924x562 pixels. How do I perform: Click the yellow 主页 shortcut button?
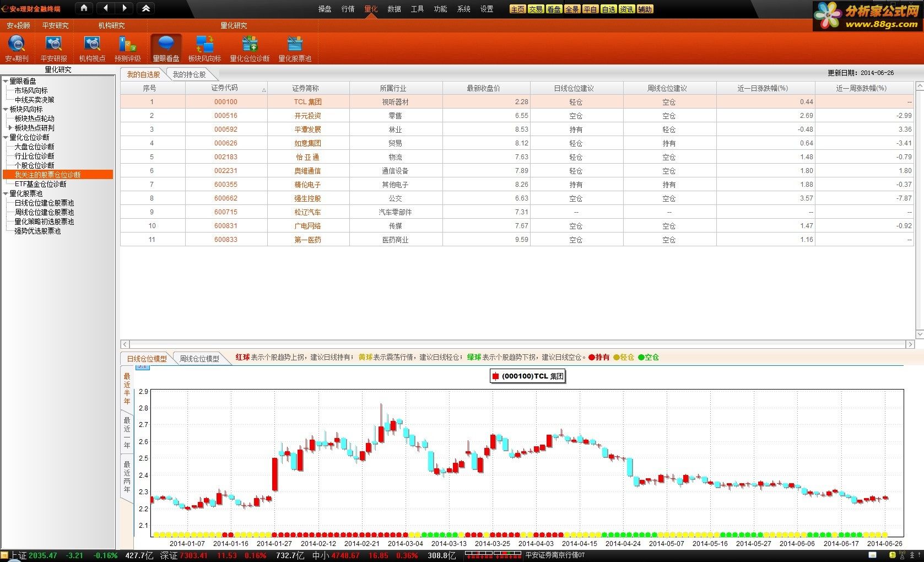(x=517, y=9)
